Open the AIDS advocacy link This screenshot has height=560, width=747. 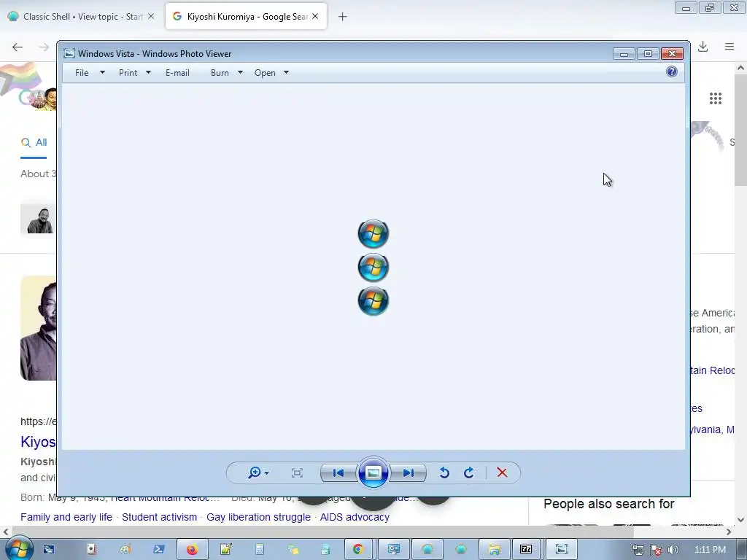pos(355,517)
